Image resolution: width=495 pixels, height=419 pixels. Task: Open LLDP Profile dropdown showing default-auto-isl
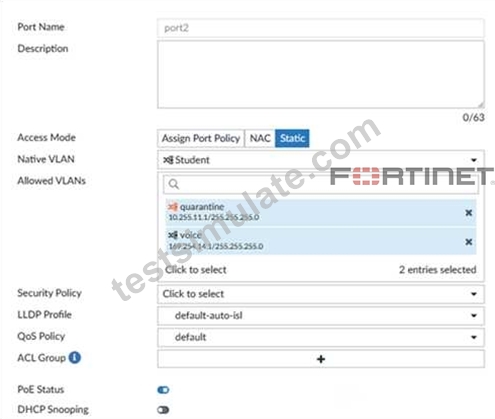(321, 316)
